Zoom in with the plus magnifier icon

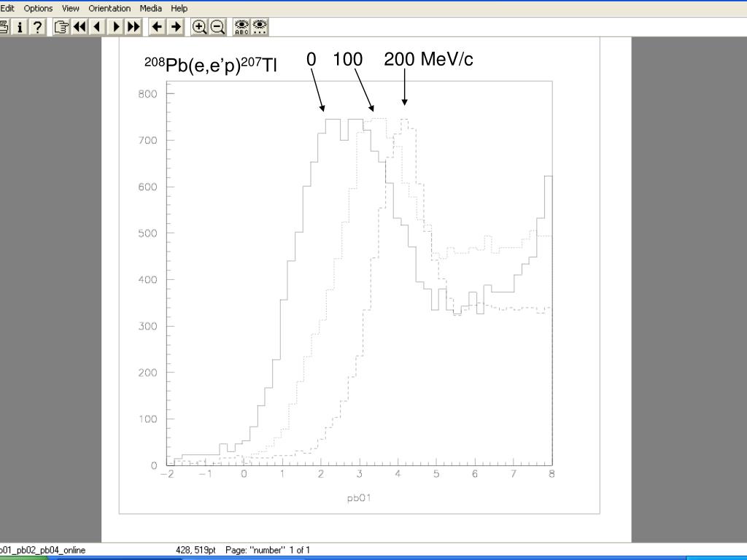(199, 27)
